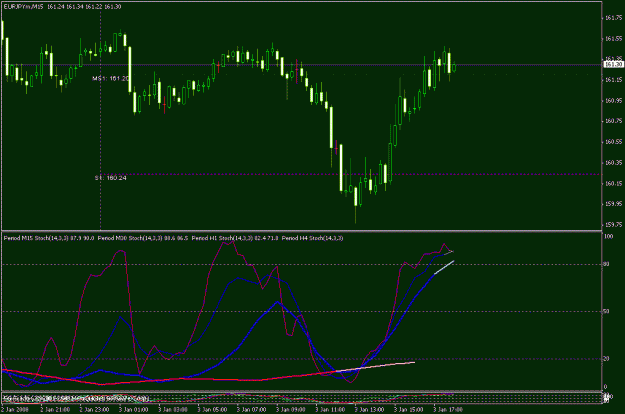Click the 2 Jan 2008 time label
The height and width of the screenshot is (414, 625).
[15, 410]
